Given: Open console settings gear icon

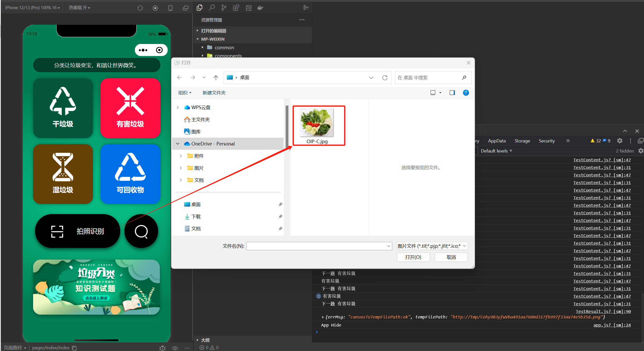Looking at the screenshot, I should pos(641,151).
